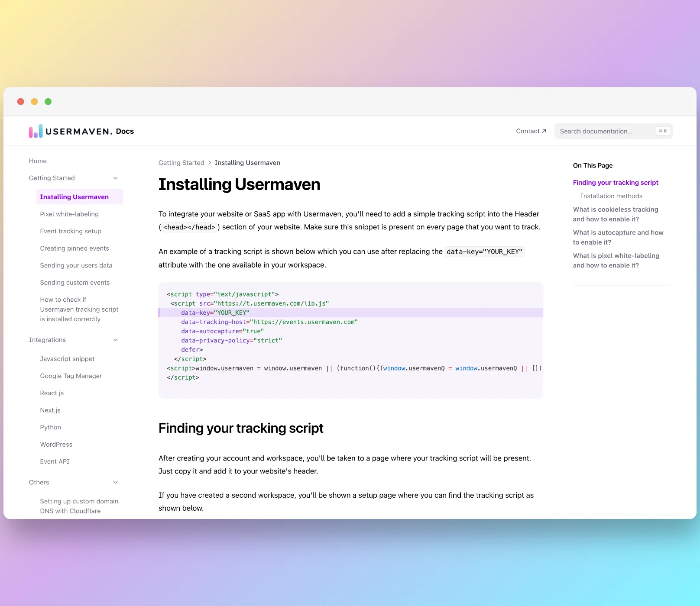
Task: Click the Integrations sidebar label
Action: click(x=48, y=340)
